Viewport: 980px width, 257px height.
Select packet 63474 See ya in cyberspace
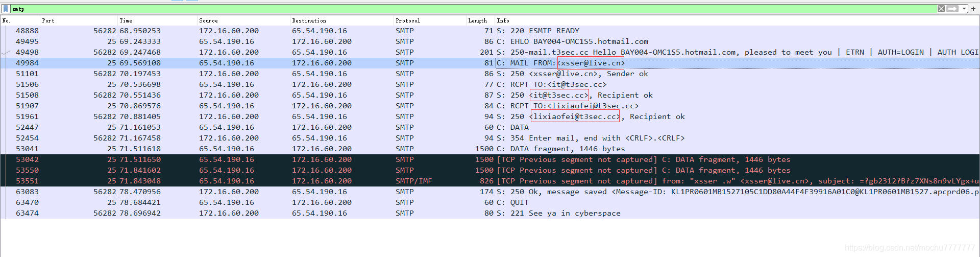pos(490,213)
